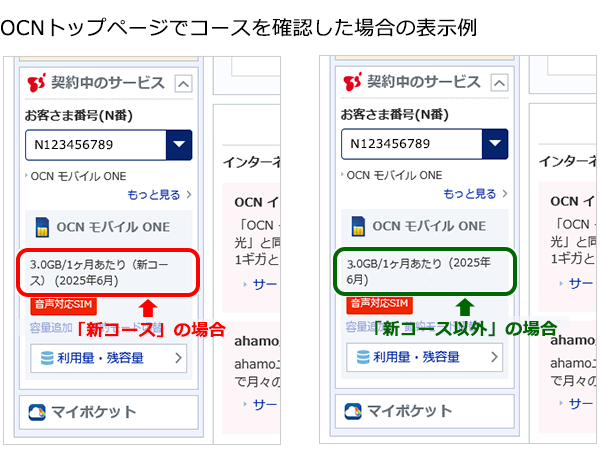Screen dimensions: 600x450
Task: Click マイポケット cloud icon in right example
Action: 353,411
